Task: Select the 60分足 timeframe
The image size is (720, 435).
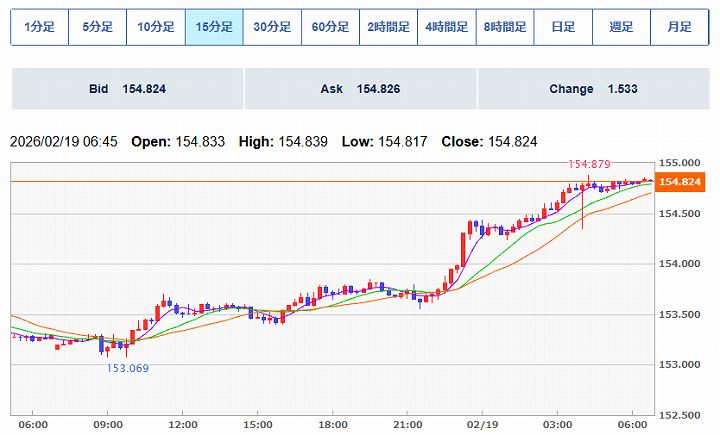Action: [x=330, y=27]
